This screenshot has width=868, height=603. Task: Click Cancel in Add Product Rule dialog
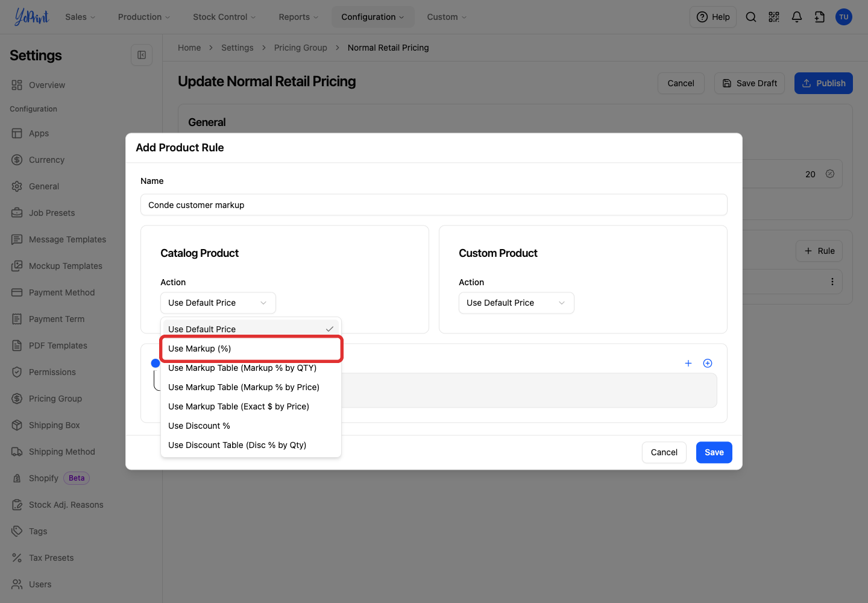664,452
